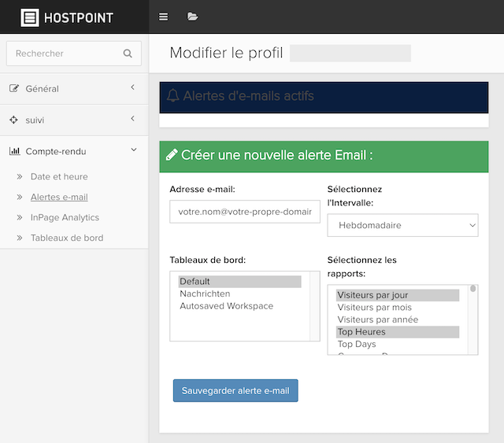
Task: Focus the Rechercher search field
Action: (x=74, y=54)
